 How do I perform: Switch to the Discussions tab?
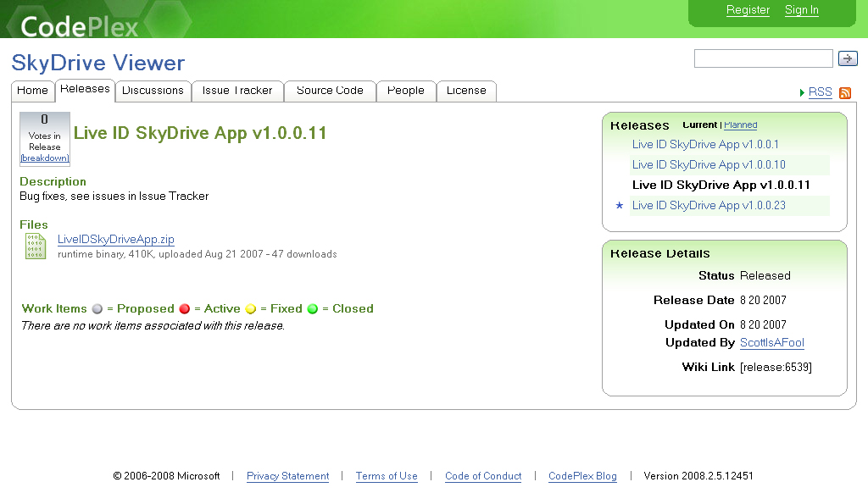click(153, 91)
